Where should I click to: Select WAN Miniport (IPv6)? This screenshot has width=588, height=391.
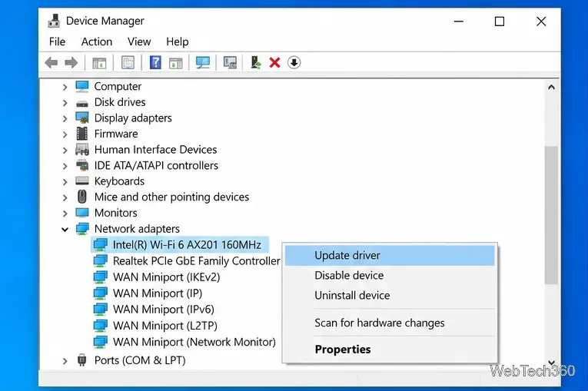click(x=164, y=310)
